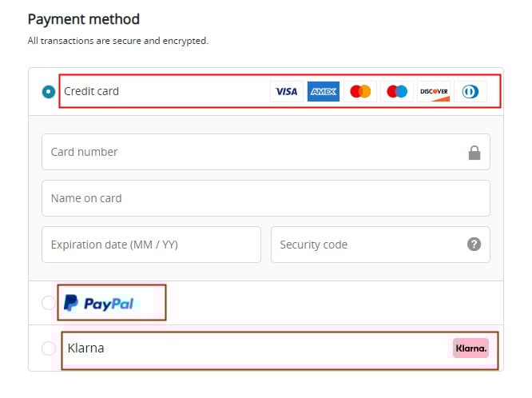Open the security code help question mark

point(474,245)
